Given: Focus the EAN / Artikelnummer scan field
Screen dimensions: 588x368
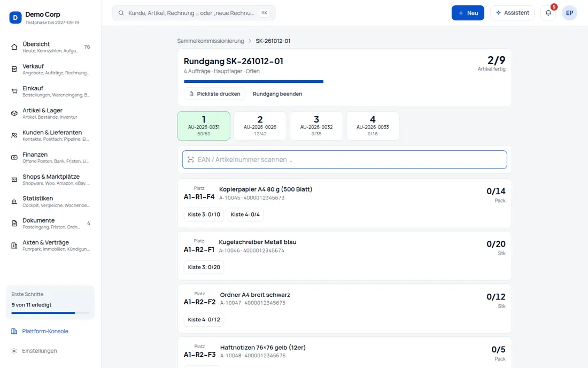Looking at the screenshot, I should coord(344,160).
